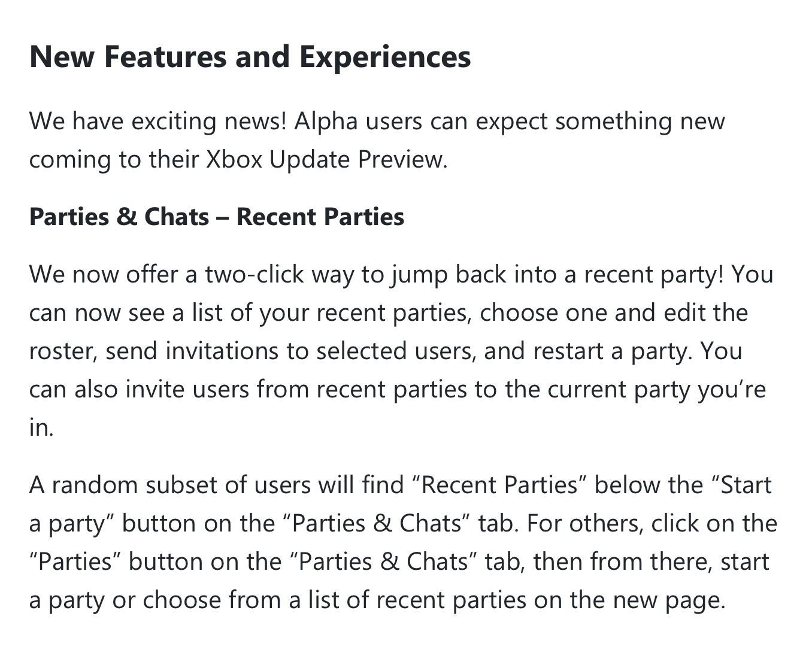Click the New Features and Experiences heading
Screen dimensions: 812x653
(250, 57)
